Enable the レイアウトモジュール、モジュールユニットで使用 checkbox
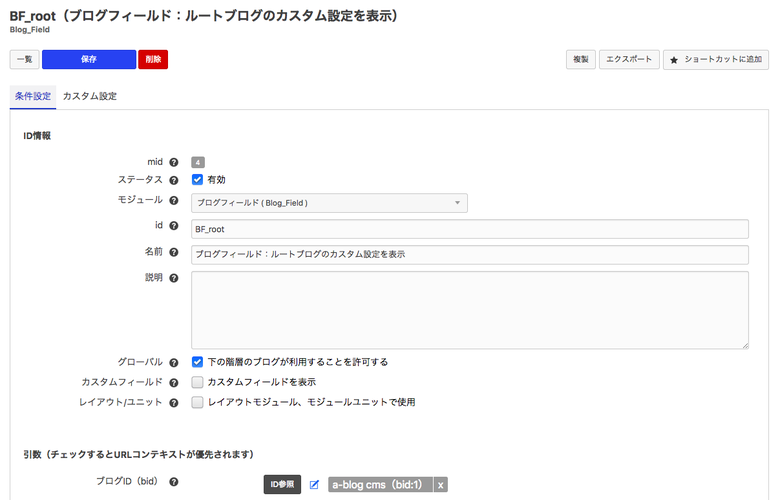The image size is (780, 500). tap(198, 402)
